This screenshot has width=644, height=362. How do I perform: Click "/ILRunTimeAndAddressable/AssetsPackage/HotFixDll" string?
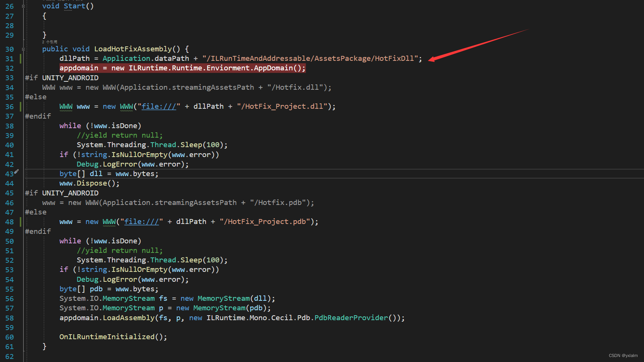pos(310,59)
